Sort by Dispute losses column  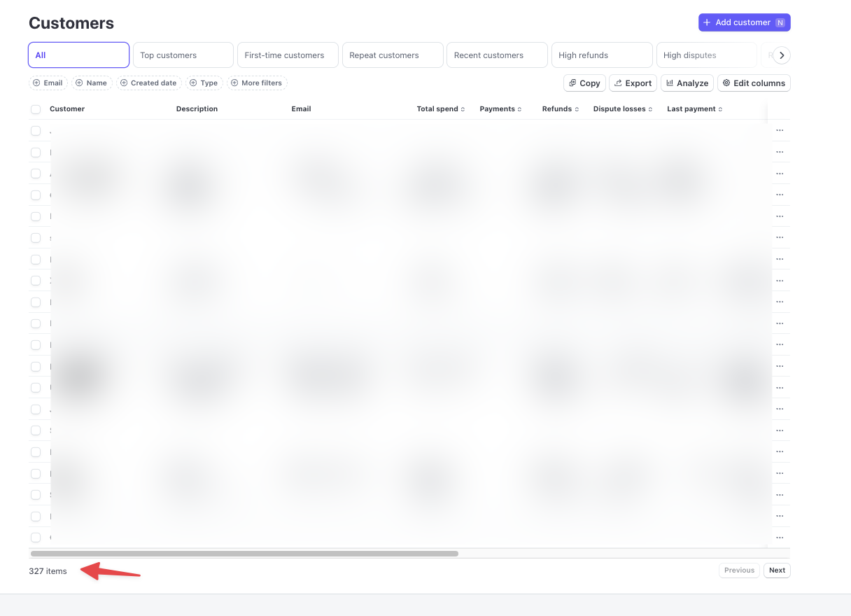pyautogui.click(x=623, y=109)
